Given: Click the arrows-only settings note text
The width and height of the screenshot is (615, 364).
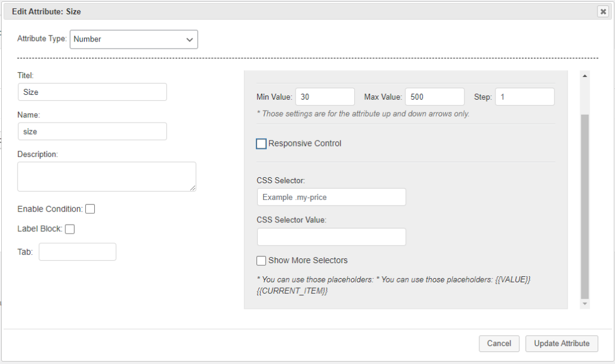Looking at the screenshot, I should pyautogui.click(x=363, y=114).
